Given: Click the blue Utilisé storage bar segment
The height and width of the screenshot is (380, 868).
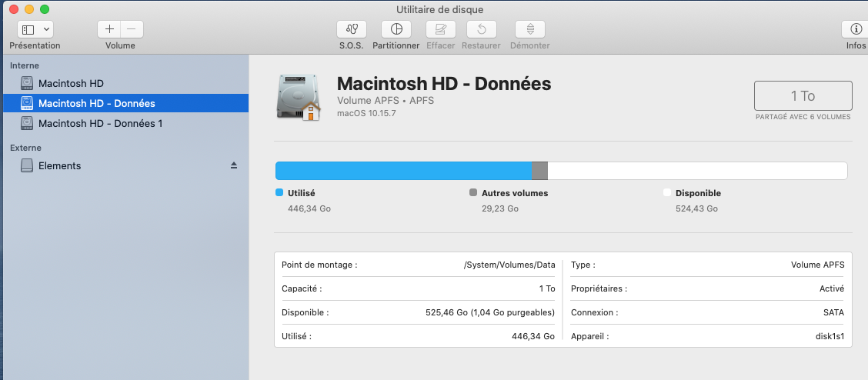Looking at the screenshot, I should click(x=403, y=171).
